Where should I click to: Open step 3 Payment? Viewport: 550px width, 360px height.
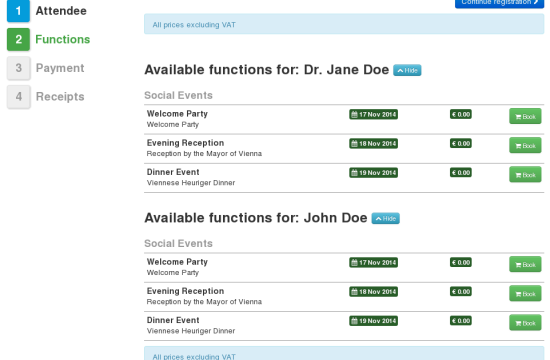[x=46, y=68]
